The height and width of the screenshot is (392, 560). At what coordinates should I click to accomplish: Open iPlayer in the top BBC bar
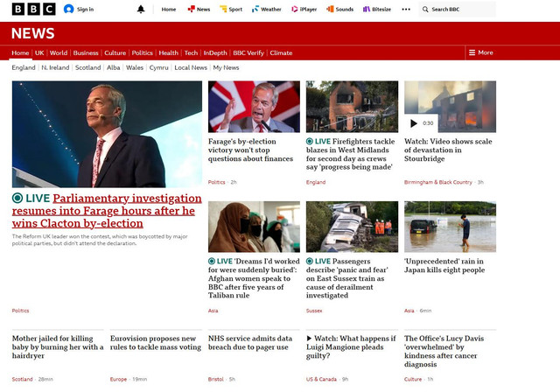[x=304, y=10]
